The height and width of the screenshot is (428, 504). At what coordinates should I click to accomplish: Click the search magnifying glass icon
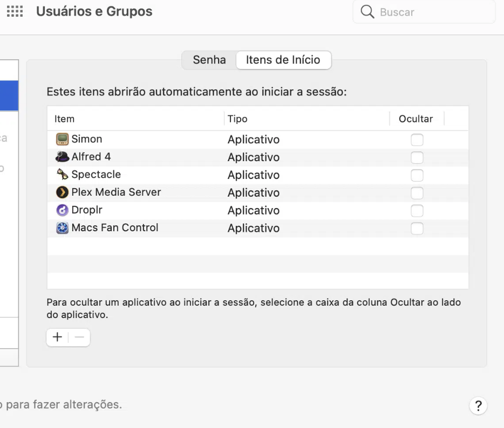367,12
